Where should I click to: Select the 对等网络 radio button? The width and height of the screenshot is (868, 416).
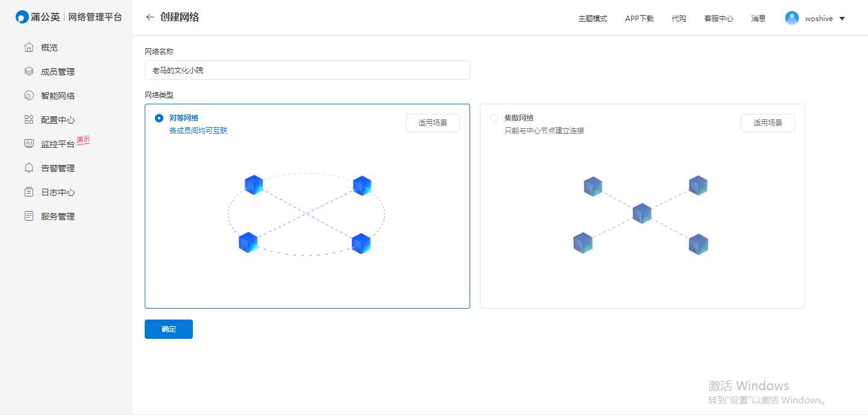pos(159,118)
